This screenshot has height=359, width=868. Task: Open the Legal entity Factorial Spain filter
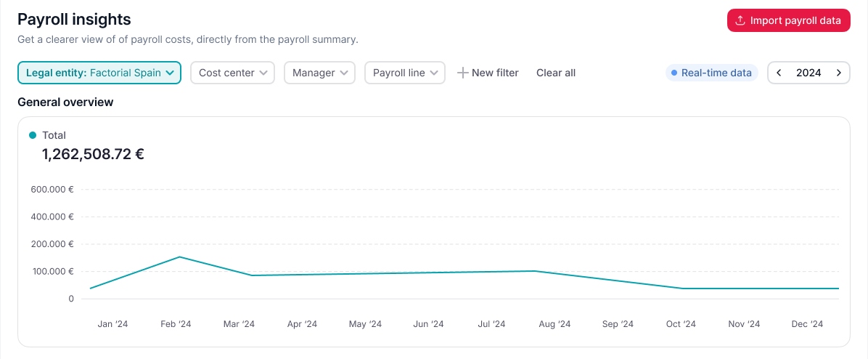click(99, 73)
